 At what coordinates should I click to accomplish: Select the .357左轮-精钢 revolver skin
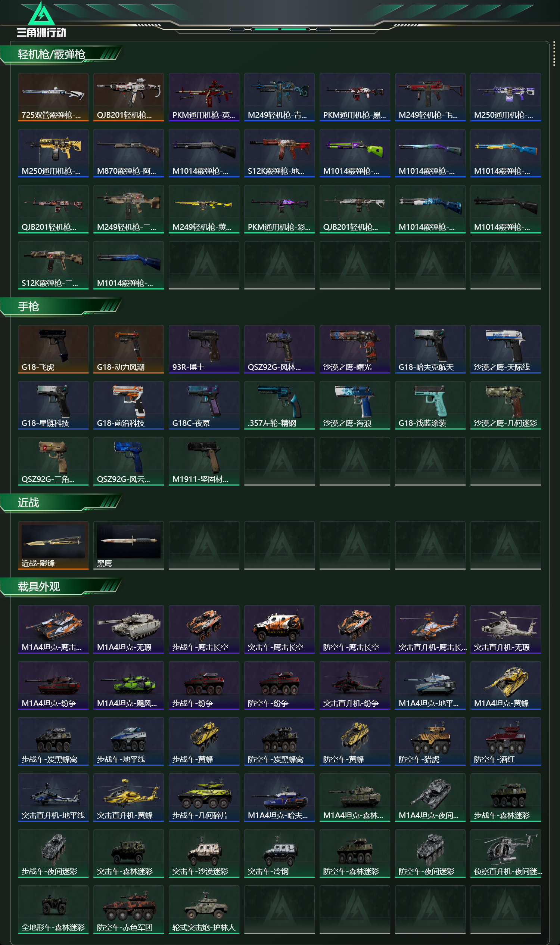click(x=279, y=405)
